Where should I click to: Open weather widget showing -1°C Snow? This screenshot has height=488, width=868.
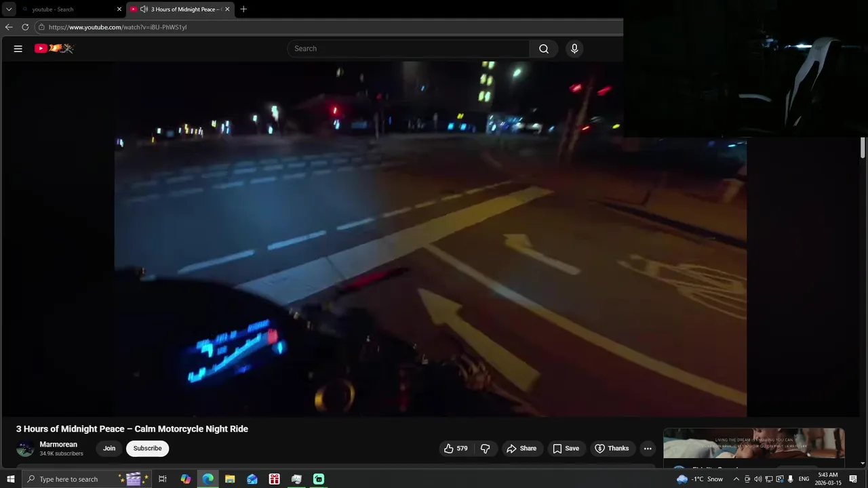699,479
